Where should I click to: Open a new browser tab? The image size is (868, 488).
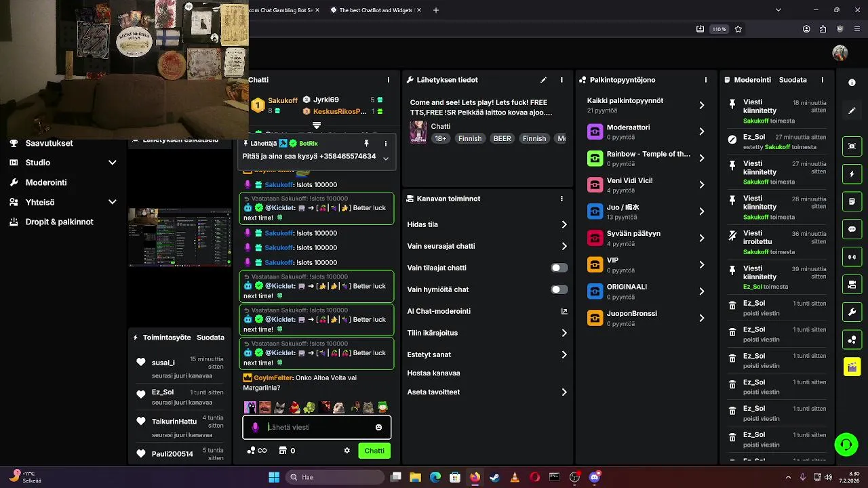point(436,10)
